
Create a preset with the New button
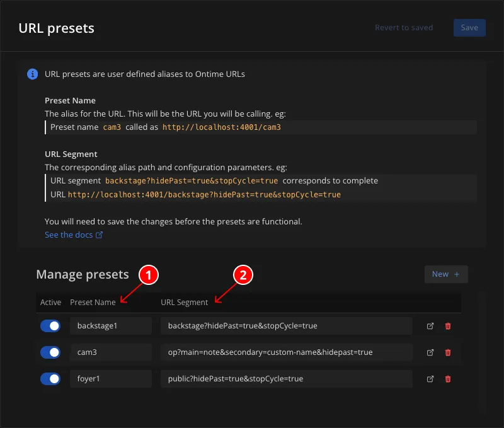click(x=446, y=274)
